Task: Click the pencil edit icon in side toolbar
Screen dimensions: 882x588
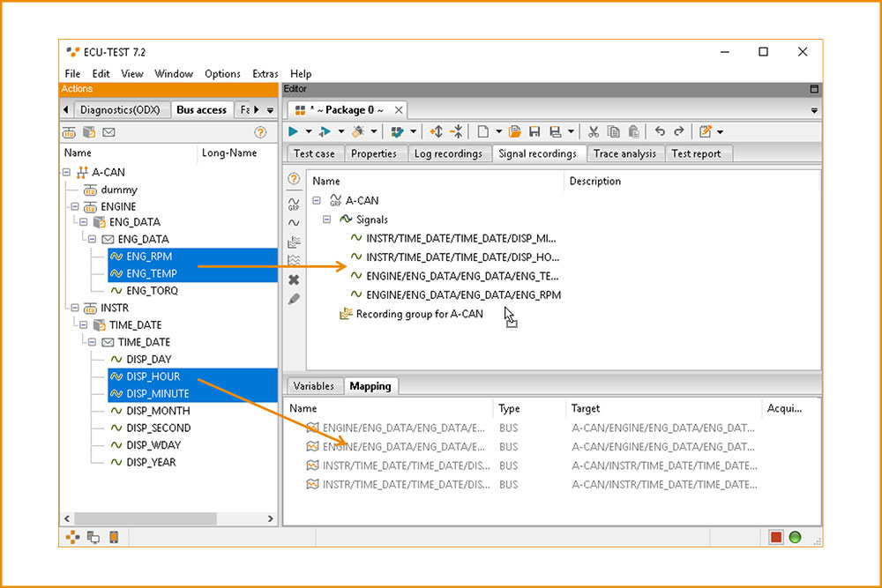Action: (294, 299)
